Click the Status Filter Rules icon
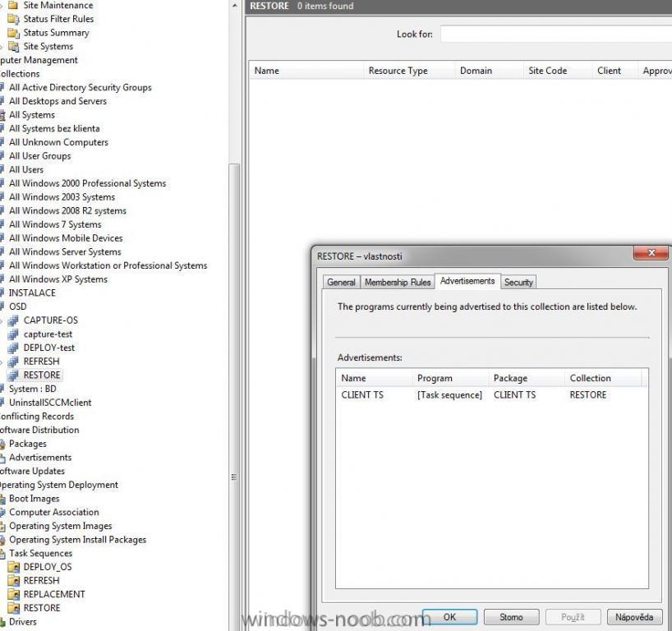 13,19
